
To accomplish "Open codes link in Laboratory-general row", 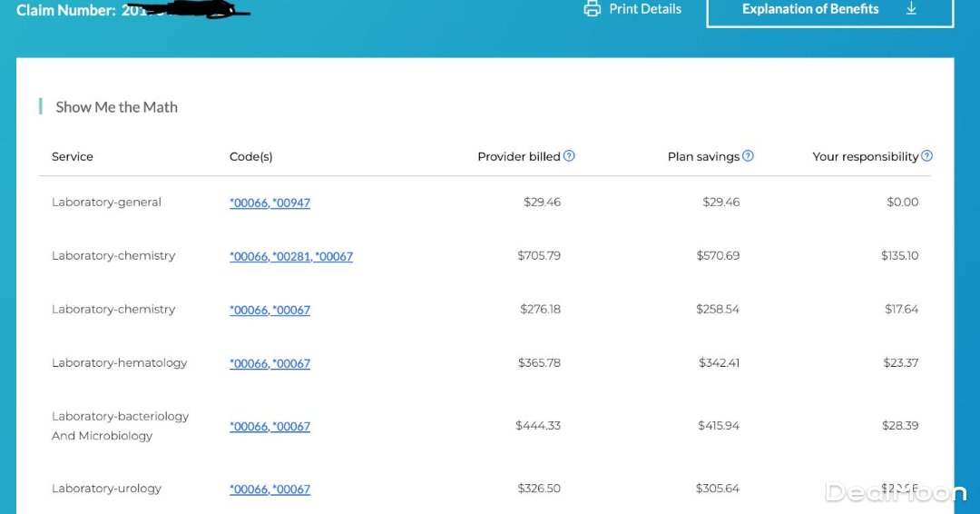I will pos(269,203).
